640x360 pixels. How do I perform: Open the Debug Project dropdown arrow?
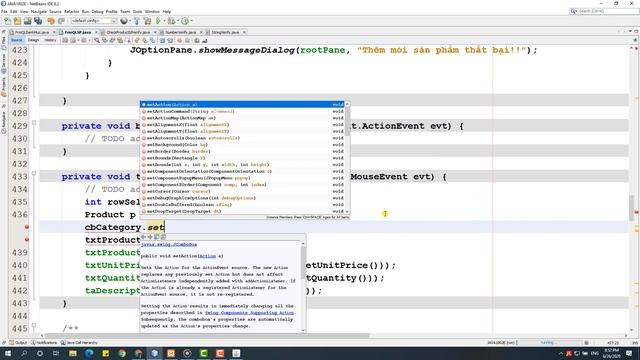point(178,21)
